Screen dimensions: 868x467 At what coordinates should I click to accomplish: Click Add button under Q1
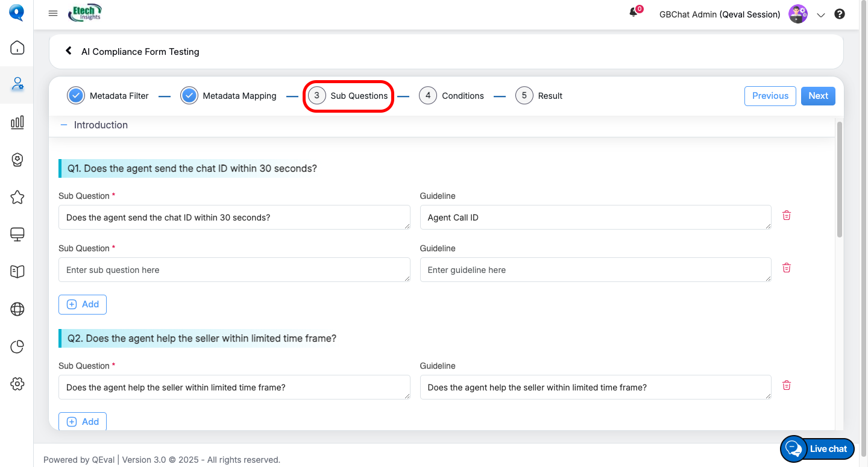tap(83, 304)
